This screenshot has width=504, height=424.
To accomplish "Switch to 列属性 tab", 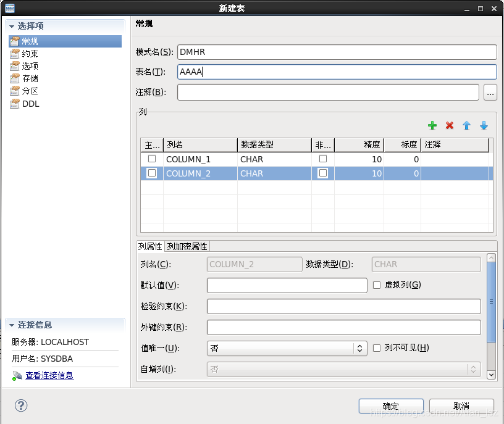I will [150, 246].
